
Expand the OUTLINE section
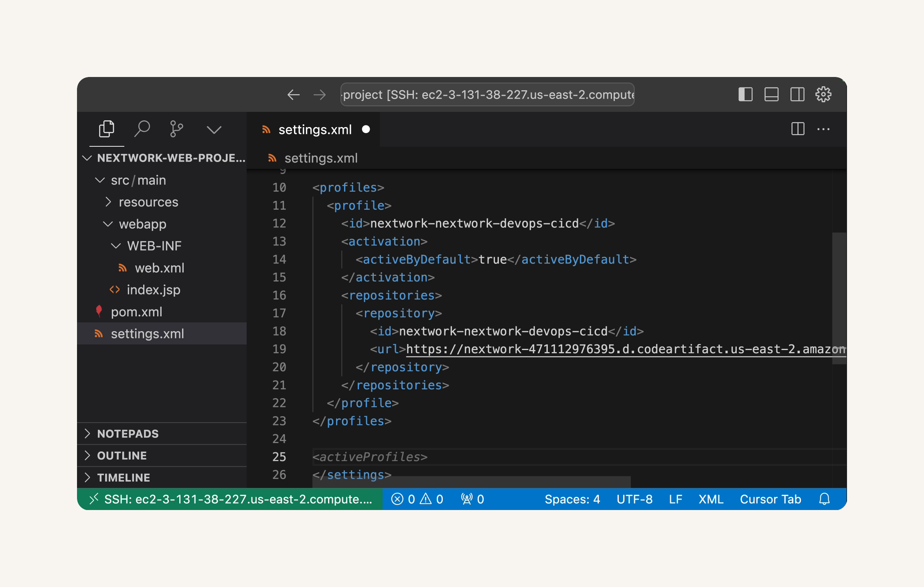tap(162, 456)
